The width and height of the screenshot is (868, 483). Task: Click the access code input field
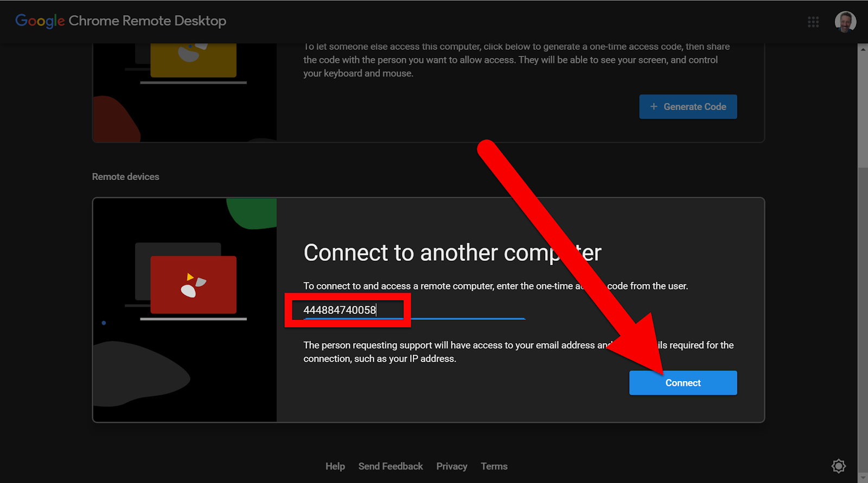click(x=414, y=310)
